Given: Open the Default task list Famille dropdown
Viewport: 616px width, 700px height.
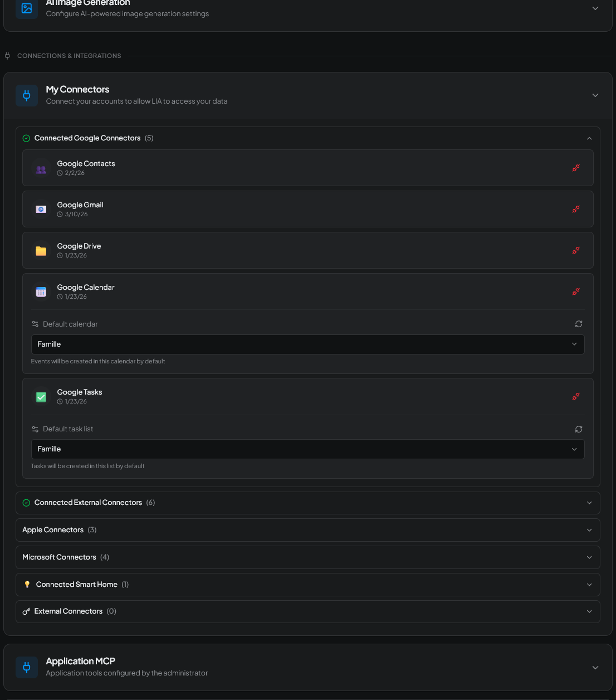Looking at the screenshot, I should (307, 449).
